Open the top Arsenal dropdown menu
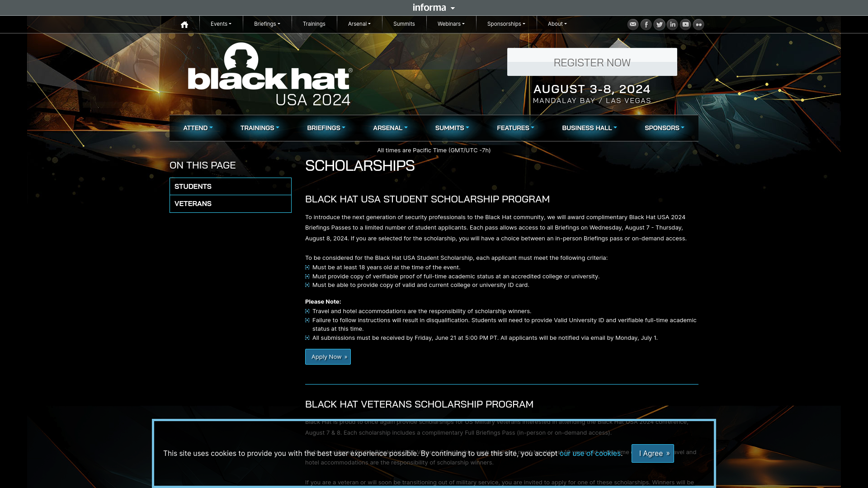Image resolution: width=868 pixels, height=488 pixels. 359,24
